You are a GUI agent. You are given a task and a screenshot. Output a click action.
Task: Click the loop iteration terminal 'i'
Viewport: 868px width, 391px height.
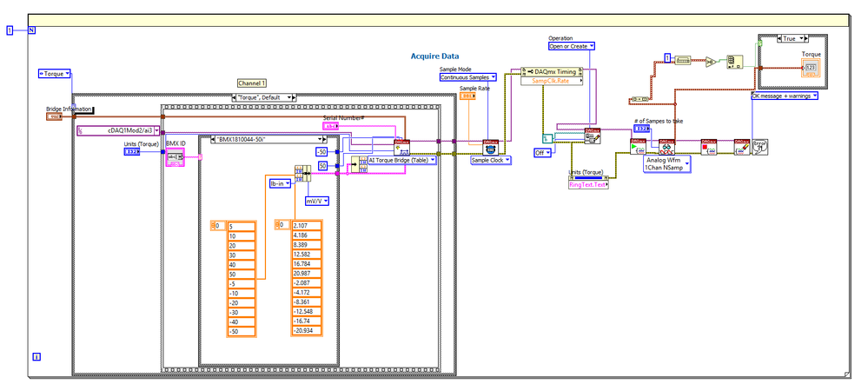(x=36, y=356)
